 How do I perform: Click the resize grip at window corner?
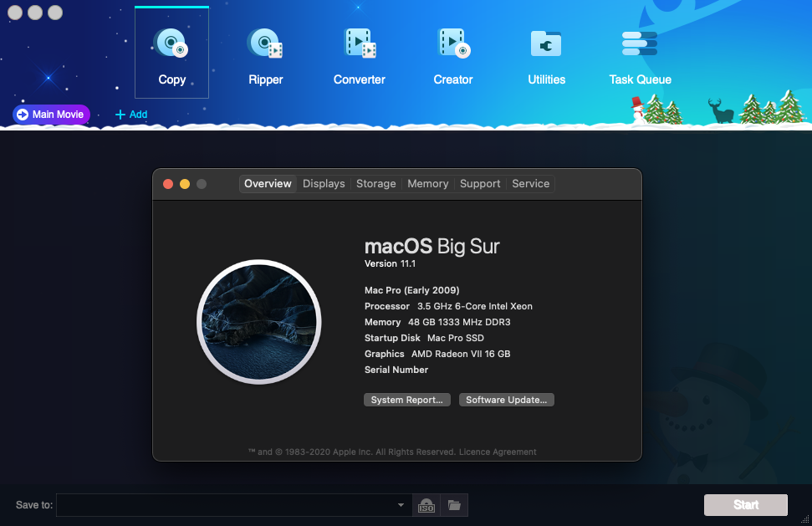(805, 519)
